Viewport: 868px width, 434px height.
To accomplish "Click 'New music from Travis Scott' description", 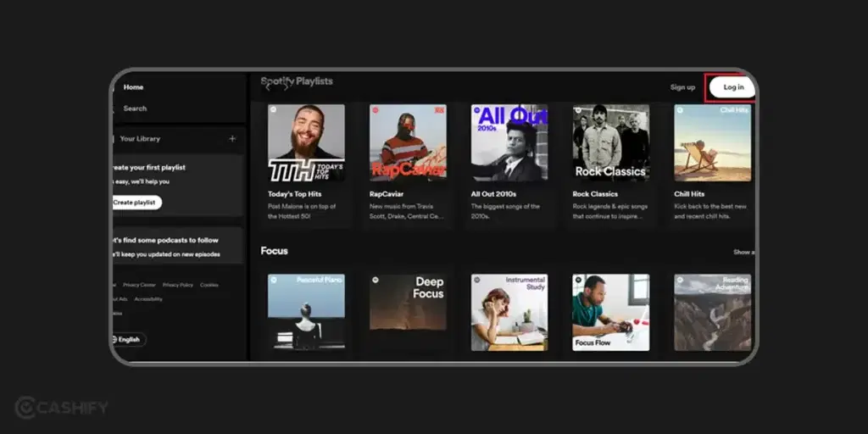I will [406, 211].
